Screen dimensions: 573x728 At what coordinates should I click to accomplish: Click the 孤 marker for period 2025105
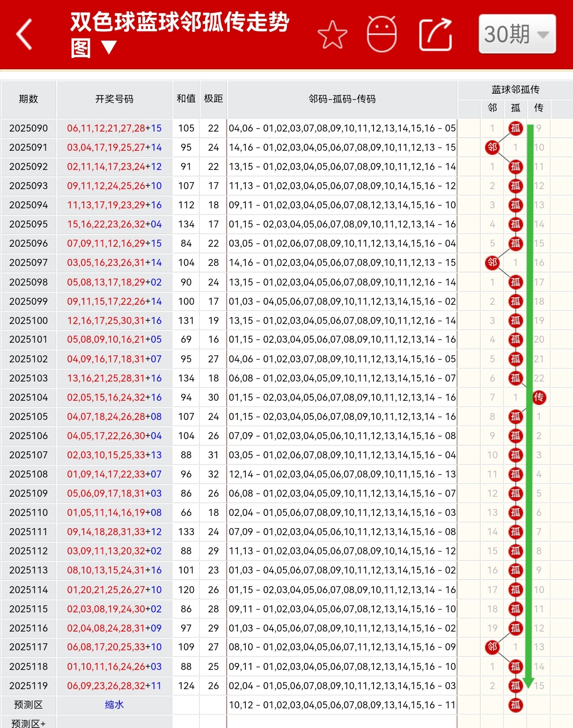(x=515, y=416)
